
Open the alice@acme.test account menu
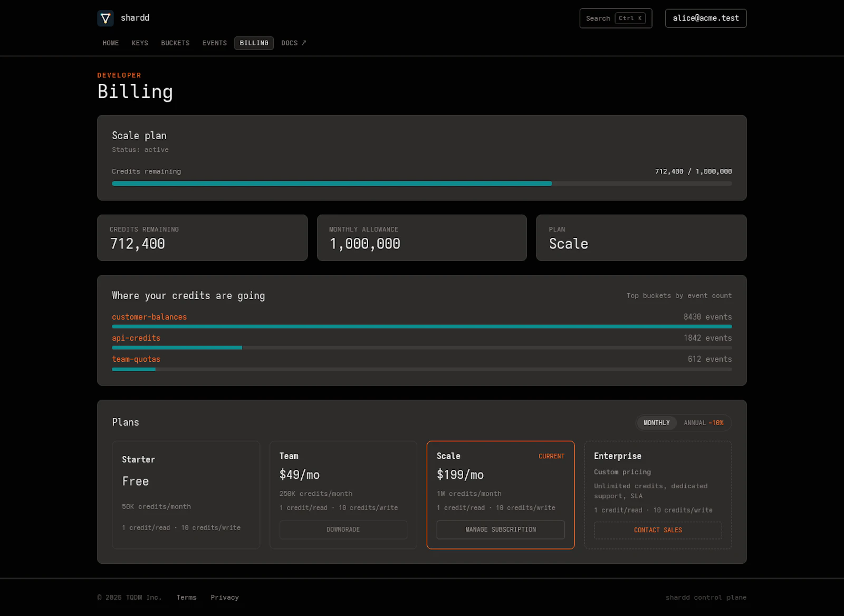(x=706, y=18)
